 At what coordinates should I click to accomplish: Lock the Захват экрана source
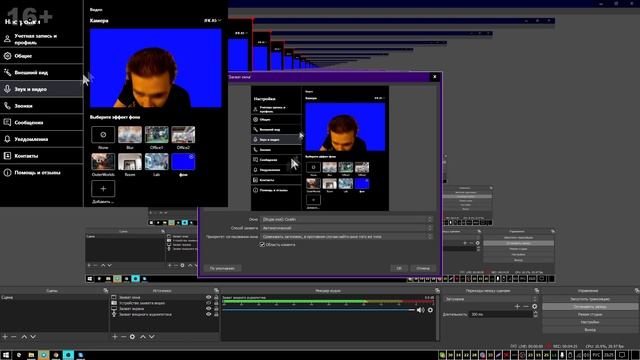pyautogui.click(x=216, y=309)
